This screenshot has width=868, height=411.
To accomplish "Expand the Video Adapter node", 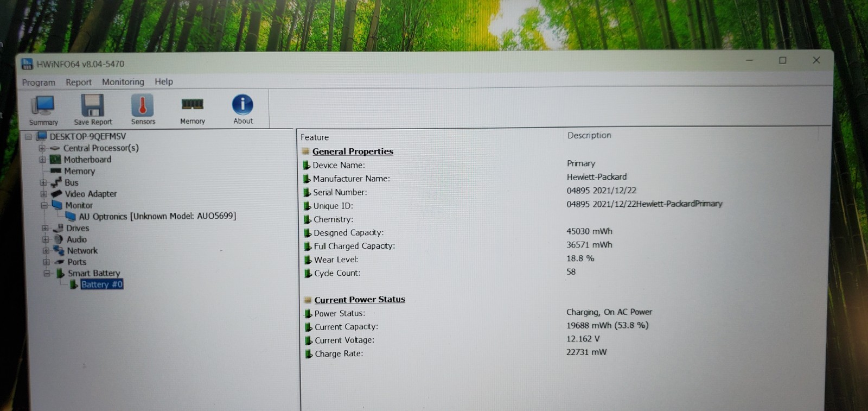I will coord(43,194).
